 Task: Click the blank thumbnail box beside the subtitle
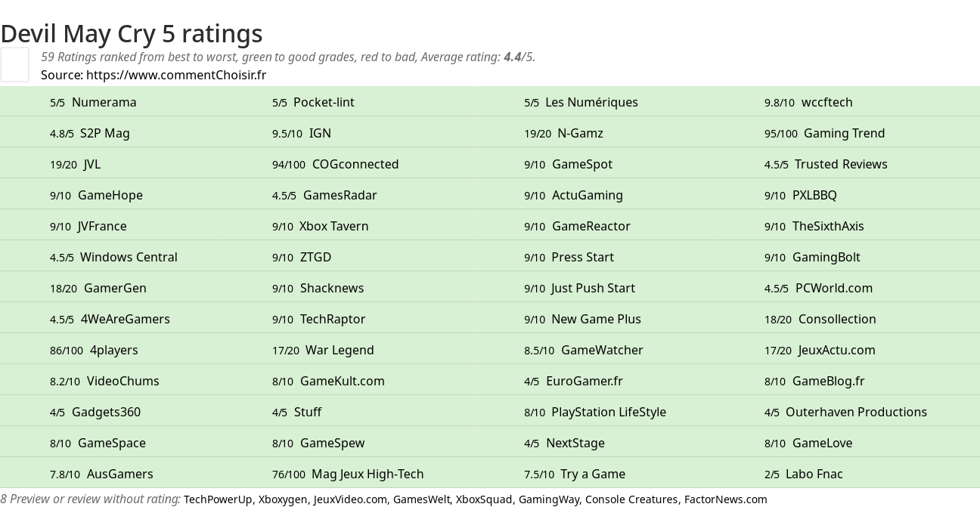tap(14, 64)
